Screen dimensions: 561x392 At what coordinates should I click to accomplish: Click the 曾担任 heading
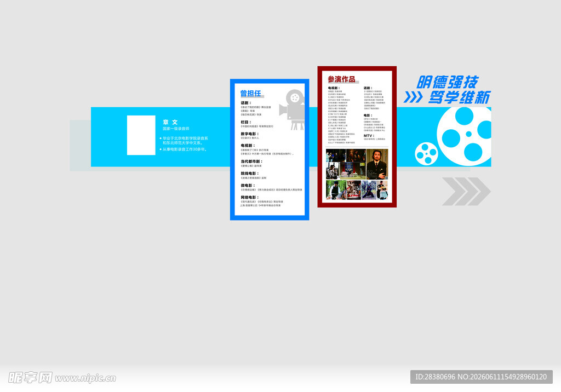click(250, 94)
